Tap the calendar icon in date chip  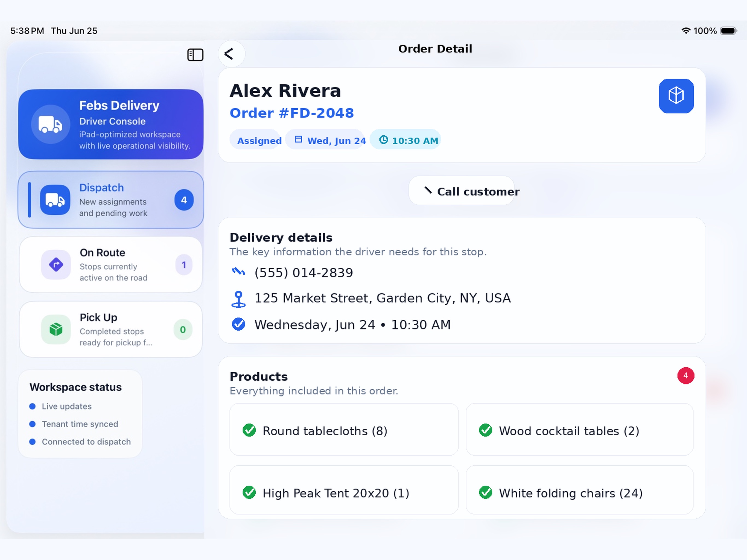coord(299,139)
